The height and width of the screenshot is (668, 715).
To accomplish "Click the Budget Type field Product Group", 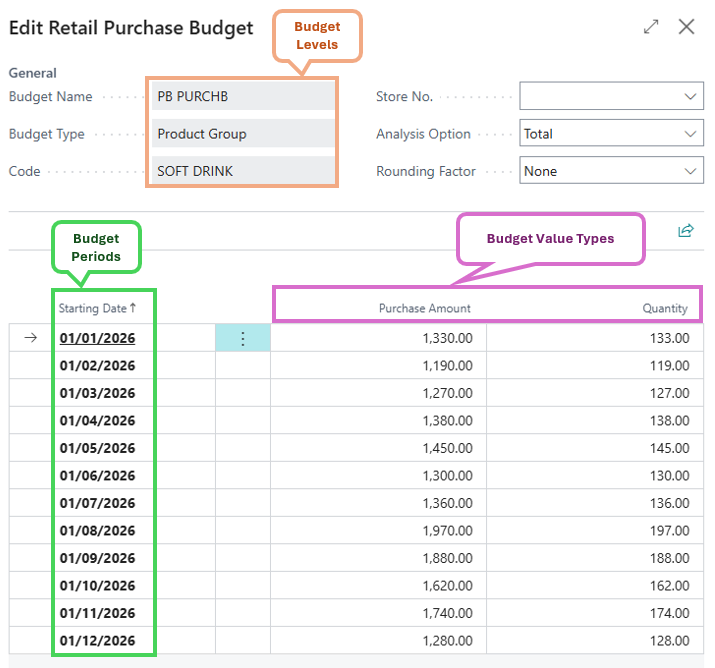I will point(243,134).
